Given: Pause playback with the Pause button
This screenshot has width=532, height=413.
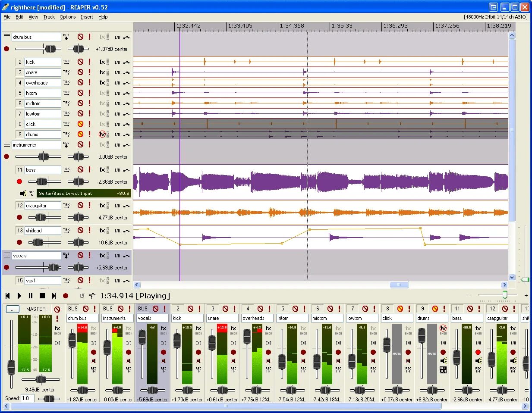Looking at the screenshot, I should coord(31,296).
